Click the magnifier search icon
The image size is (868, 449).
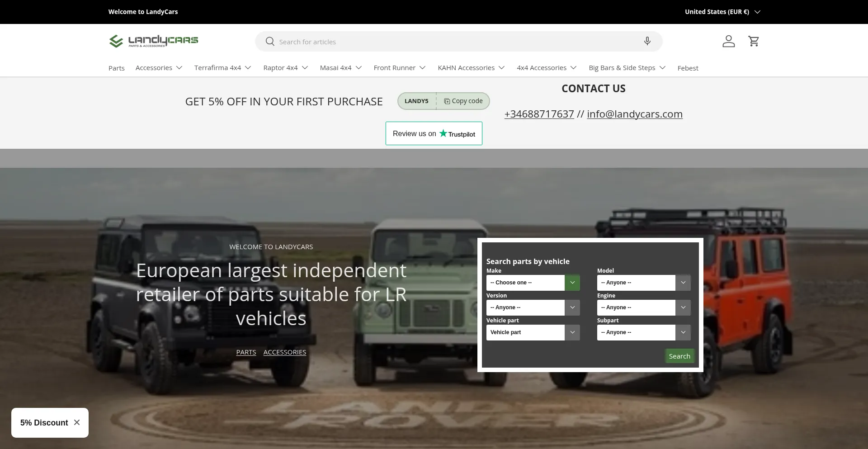tap(270, 42)
